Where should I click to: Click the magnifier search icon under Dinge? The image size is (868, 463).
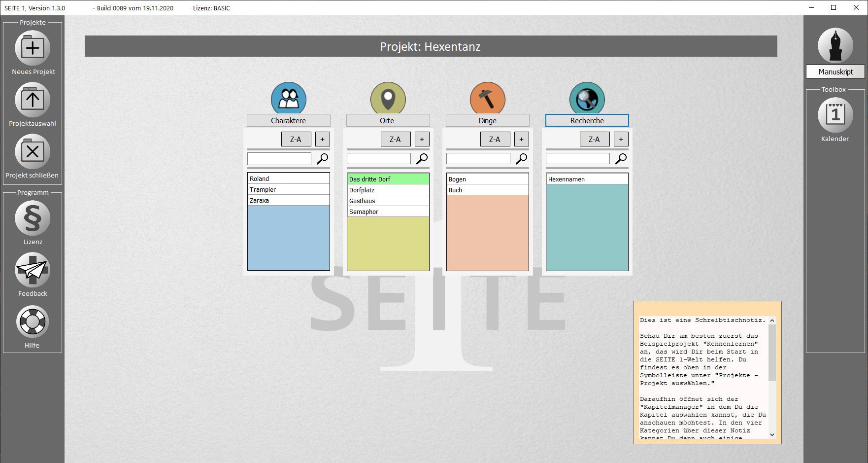point(521,159)
